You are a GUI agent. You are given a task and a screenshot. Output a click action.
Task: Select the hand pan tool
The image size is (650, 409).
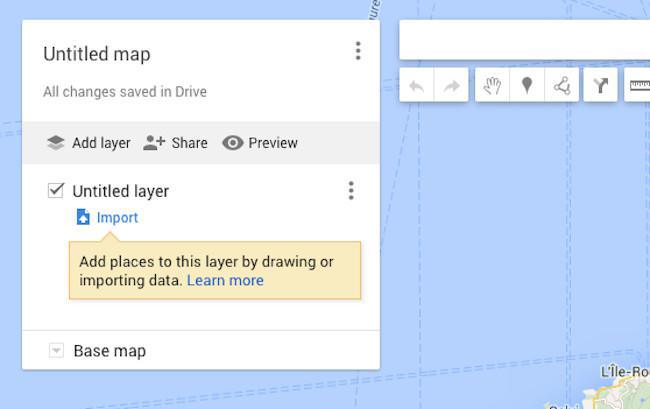point(491,86)
